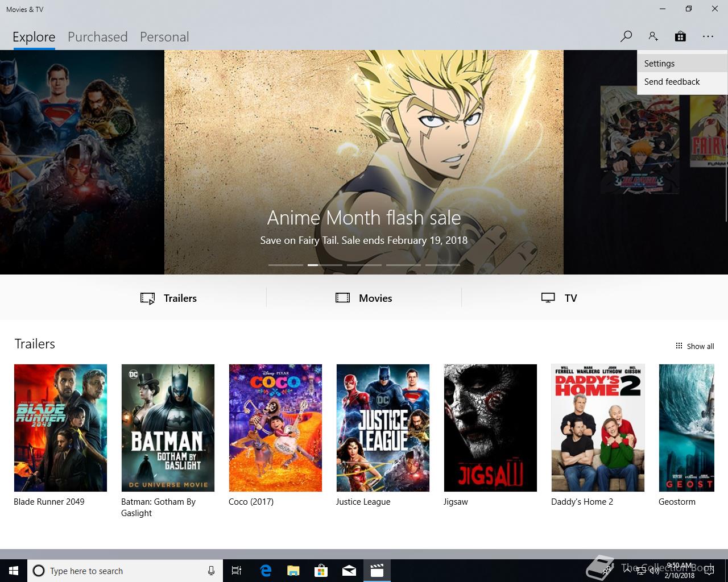Open the Action Center notification icon
The width and height of the screenshot is (728, 582).
pyautogui.click(x=709, y=571)
